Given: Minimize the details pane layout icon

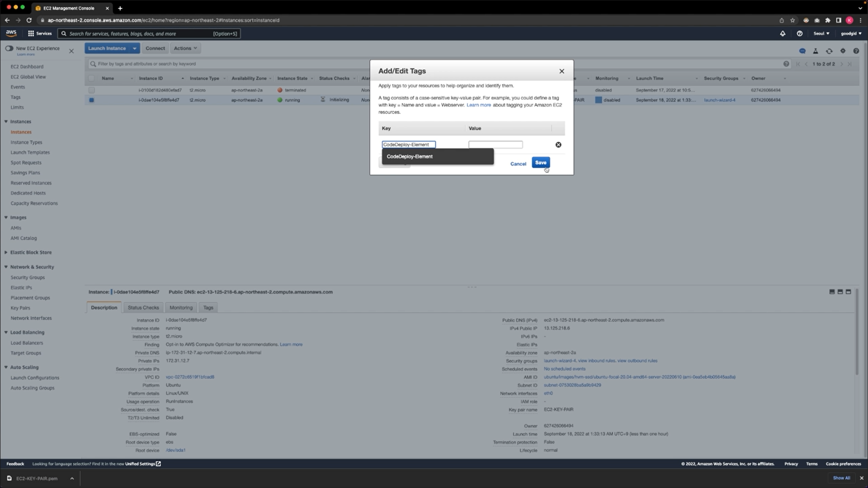Looking at the screenshot, I should [x=832, y=292].
